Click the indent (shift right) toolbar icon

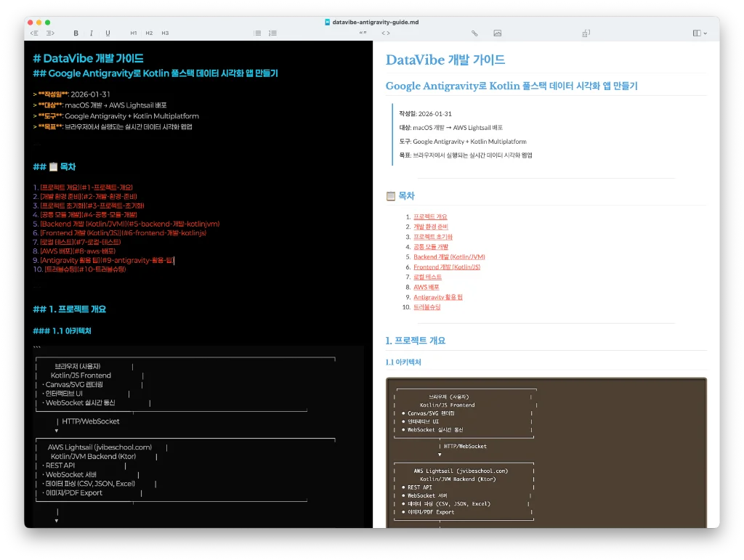pos(50,33)
